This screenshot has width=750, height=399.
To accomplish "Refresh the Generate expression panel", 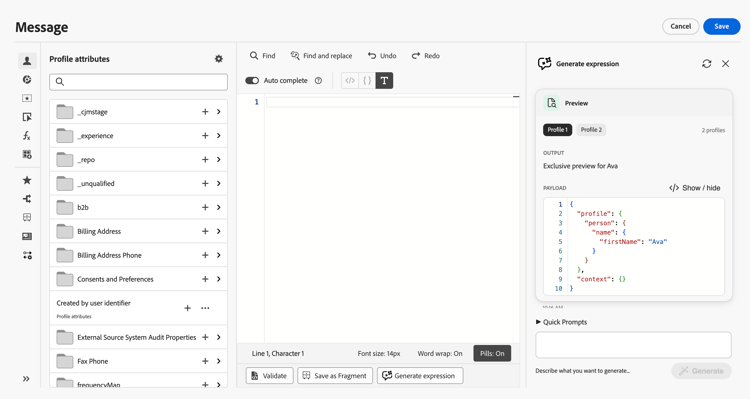I will [706, 64].
